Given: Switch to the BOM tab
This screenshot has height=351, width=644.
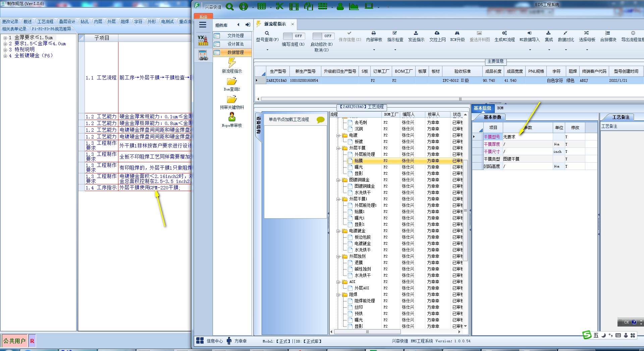Looking at the screenshot, I should [x=500, y=108].
